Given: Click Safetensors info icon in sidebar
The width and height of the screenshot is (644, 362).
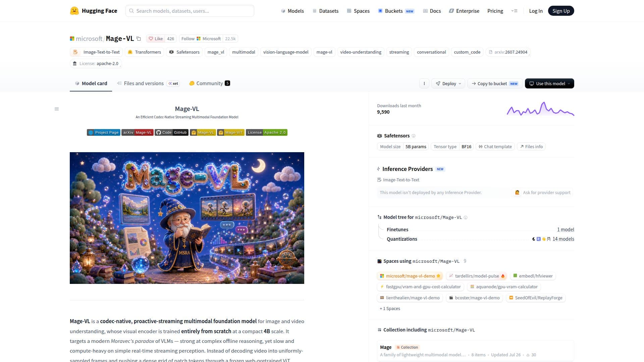Looking at the screenshot, I should (x=414, y=136).
